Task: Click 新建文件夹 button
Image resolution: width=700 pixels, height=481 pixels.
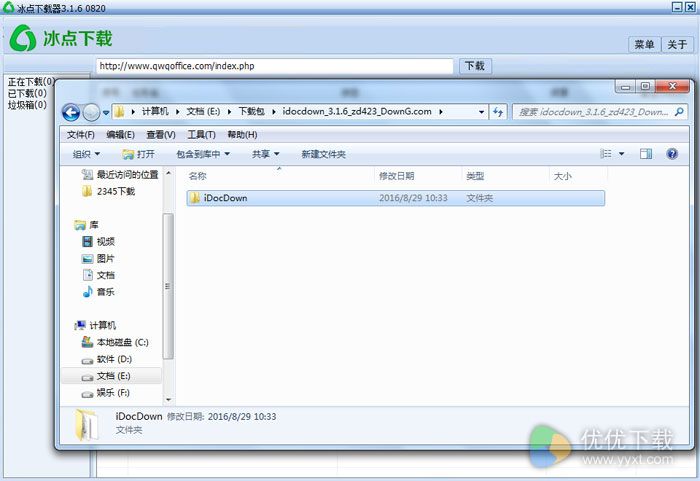Action: 323,154
